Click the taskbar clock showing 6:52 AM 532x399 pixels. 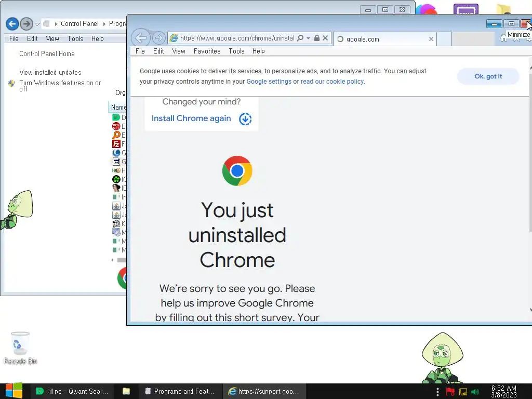point(504,391)
